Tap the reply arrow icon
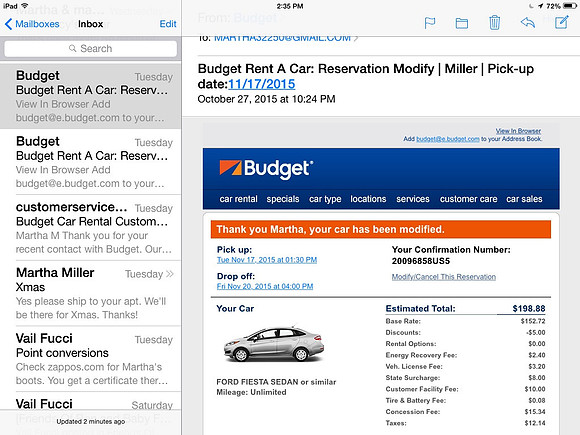Screen dimensions: 580x435 (x=528, y=23)
